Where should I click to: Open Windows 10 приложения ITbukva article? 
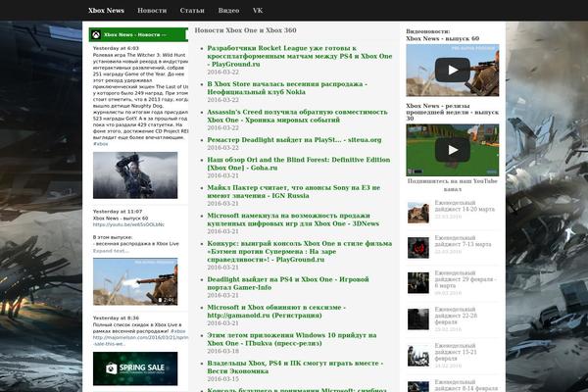tap(292, 339)
